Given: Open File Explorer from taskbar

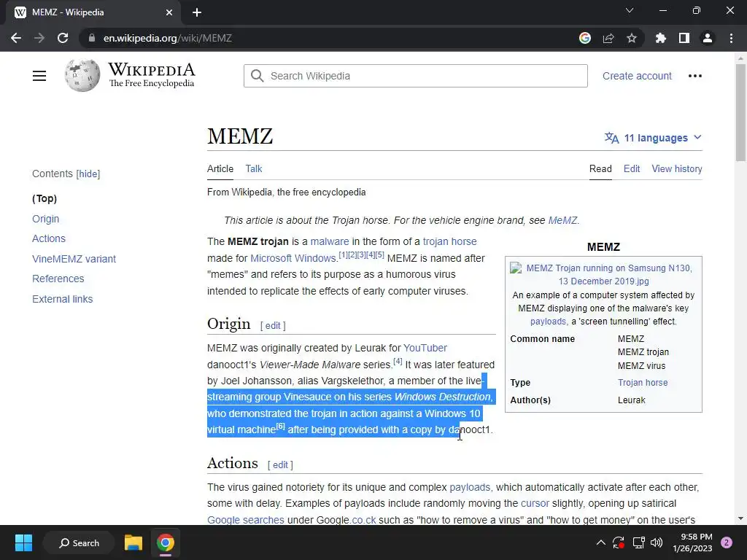Looking at the screenshot, I should point(133,542).
